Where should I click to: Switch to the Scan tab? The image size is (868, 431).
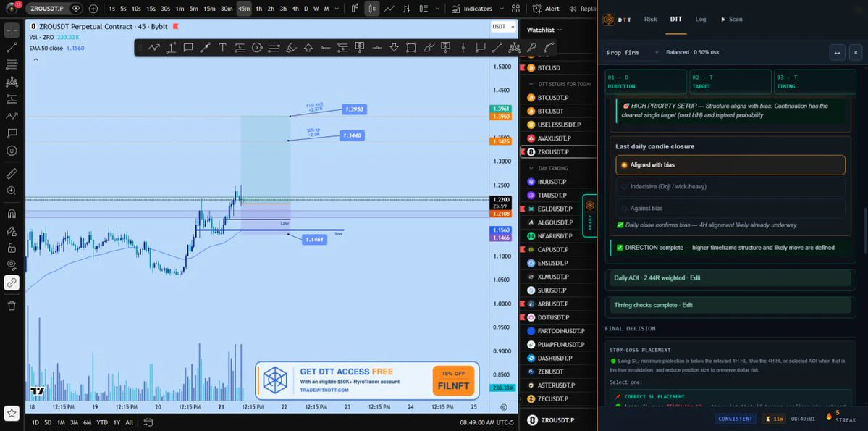point(731,20)
